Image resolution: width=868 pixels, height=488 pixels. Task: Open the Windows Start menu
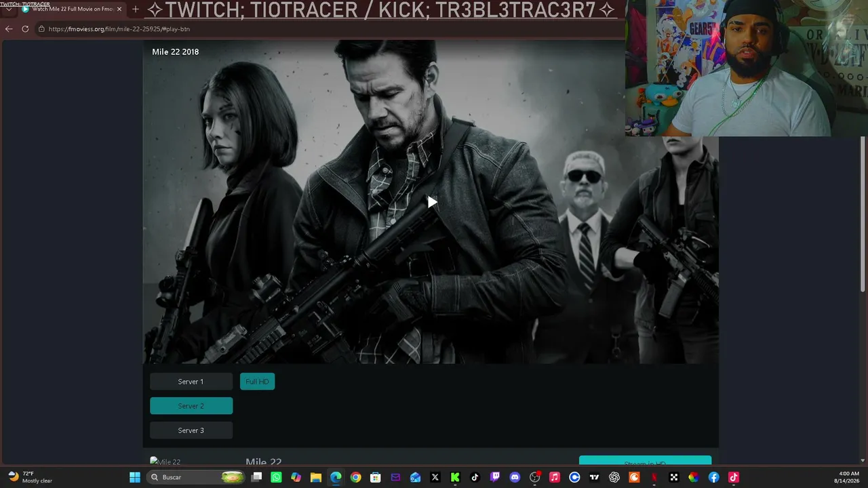click(x=135, y=477)
